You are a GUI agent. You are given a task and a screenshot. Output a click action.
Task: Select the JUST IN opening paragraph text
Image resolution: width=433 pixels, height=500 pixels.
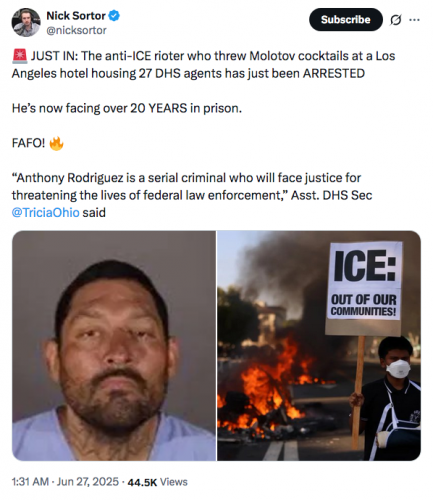click(x=203, y=65)
